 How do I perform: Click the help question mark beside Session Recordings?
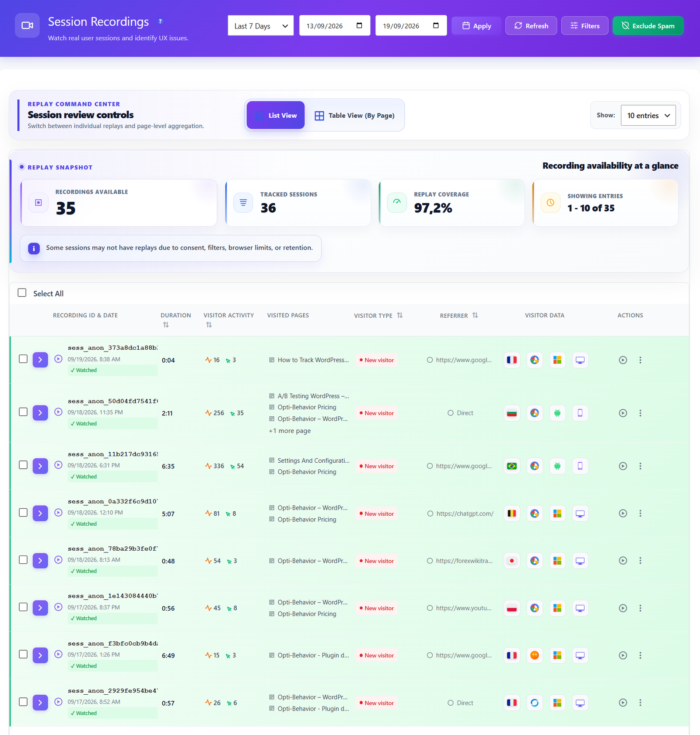[160, 21]
